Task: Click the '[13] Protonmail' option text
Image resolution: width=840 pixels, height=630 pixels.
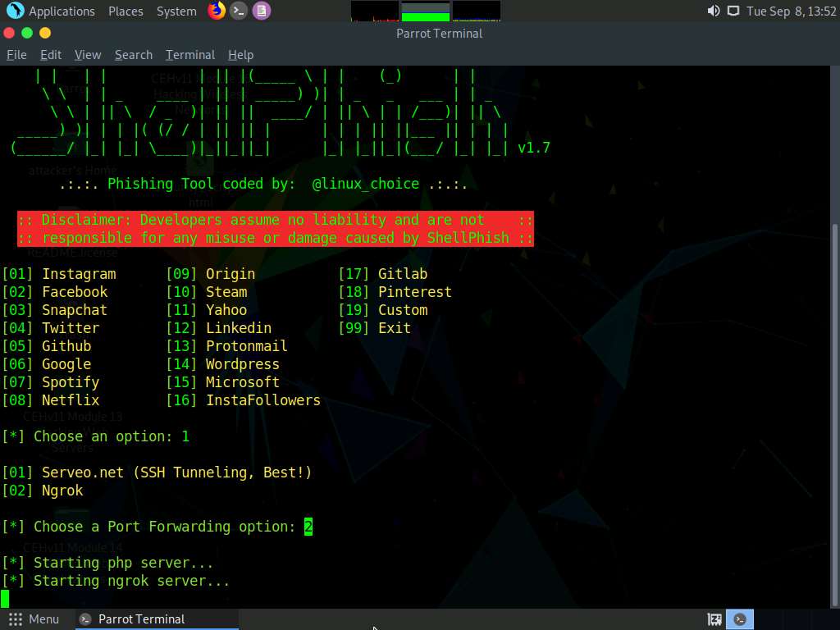Action: tap(227, 346)
